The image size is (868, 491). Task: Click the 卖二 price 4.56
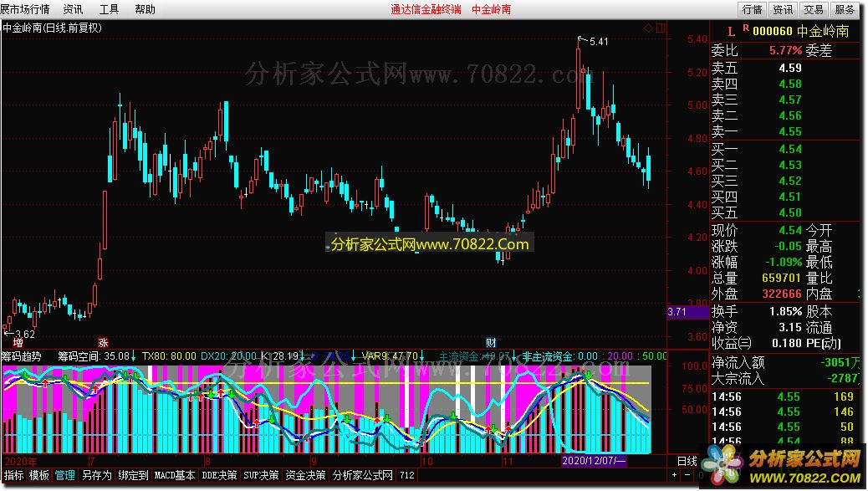coord(790,115)
